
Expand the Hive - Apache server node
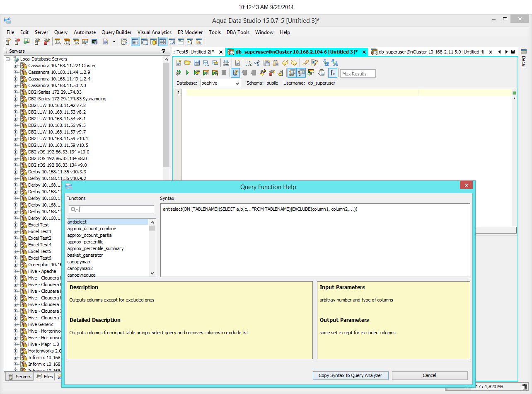point(16,271)
